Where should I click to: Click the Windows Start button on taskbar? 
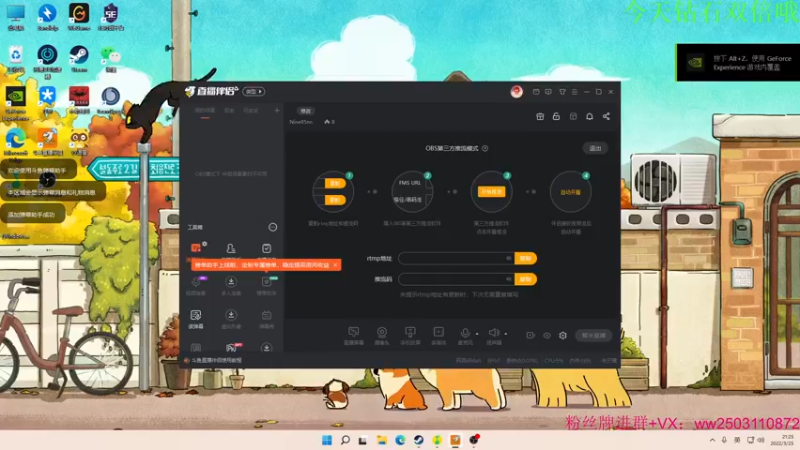tap(327, 440)
